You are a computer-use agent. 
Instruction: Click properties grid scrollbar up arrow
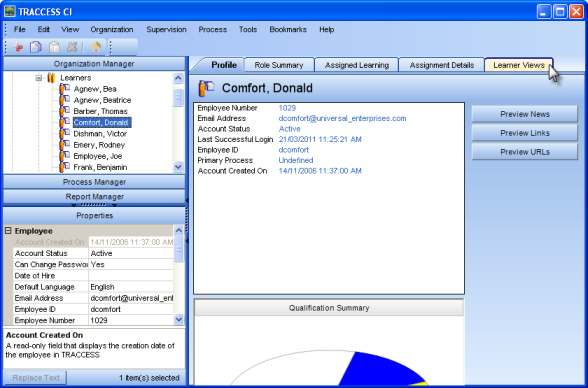pos(179,230)
